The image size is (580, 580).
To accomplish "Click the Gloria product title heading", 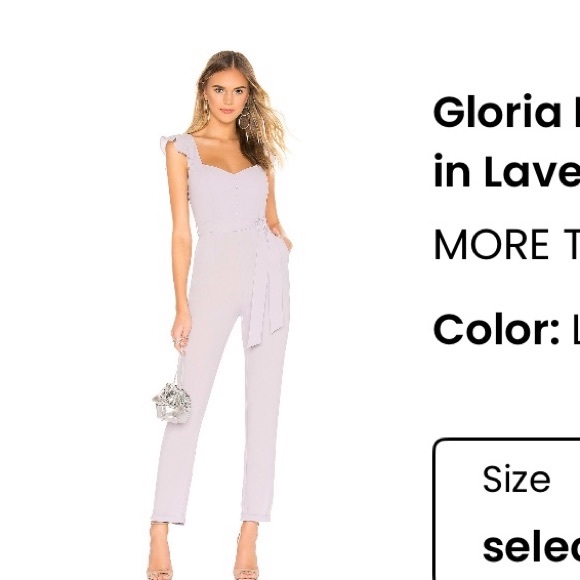I will click(x=507, y=111).
